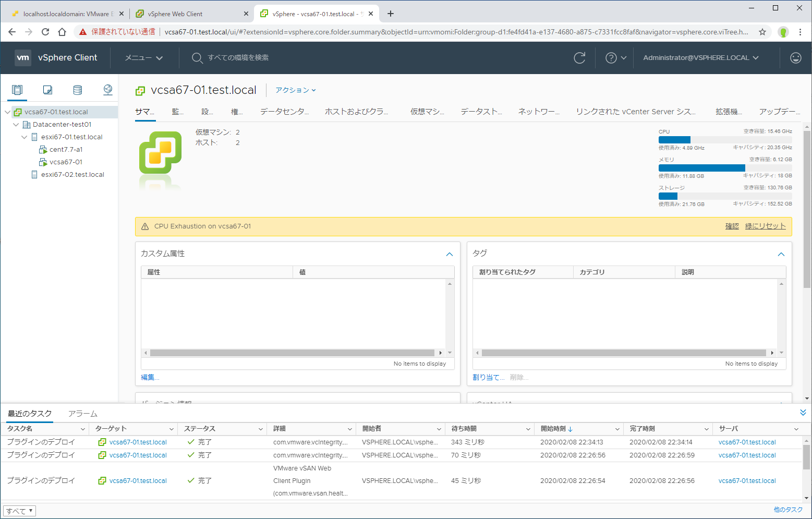Select the サマリ tab
Image resolution: width=812 pixels, height=519 pixels.
145,112
